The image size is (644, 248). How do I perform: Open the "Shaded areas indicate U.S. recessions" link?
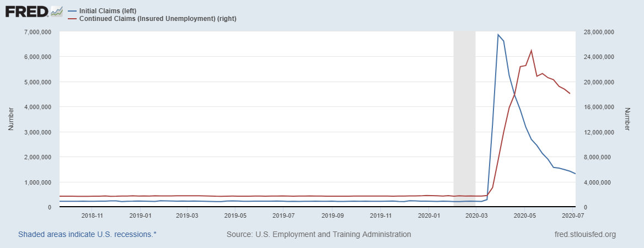click(x=87, y=234)
